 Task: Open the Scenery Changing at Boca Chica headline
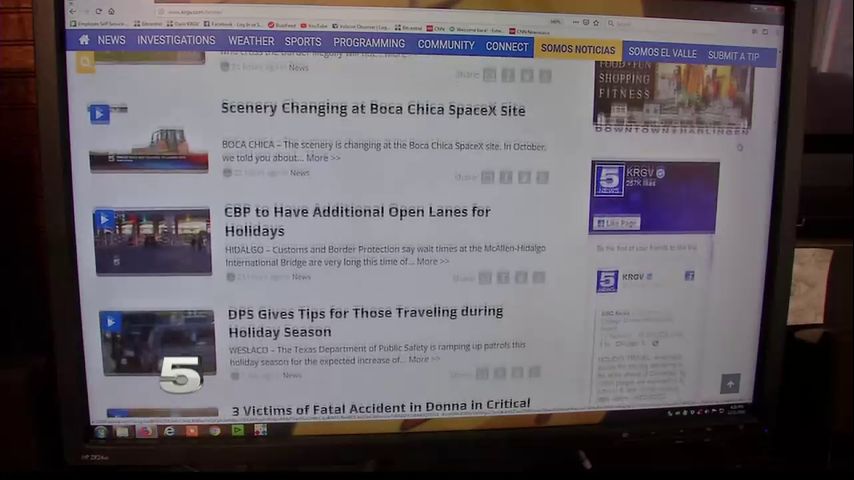[x=372, y=109]
